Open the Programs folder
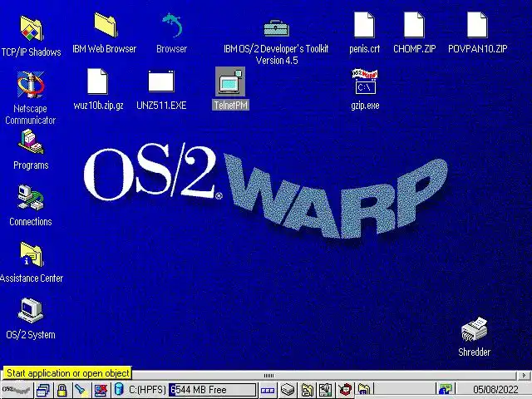Viewport: 532px width, 399px height. tap(31, 142)
